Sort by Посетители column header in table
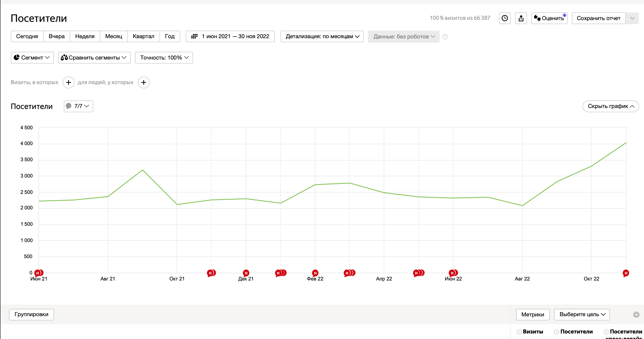Screen dimensions: 644x339 click(576, 332)
